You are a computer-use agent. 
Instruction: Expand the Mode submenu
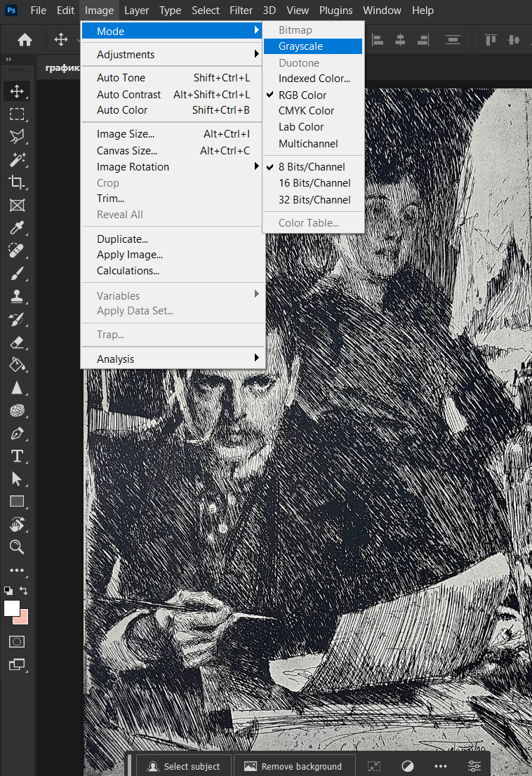click(172, 31)
